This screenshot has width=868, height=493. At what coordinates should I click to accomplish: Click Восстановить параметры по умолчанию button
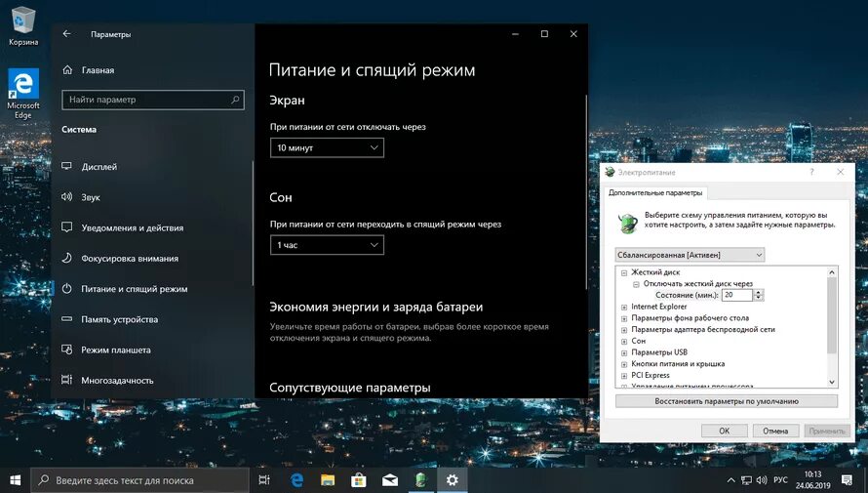(727, 401)
